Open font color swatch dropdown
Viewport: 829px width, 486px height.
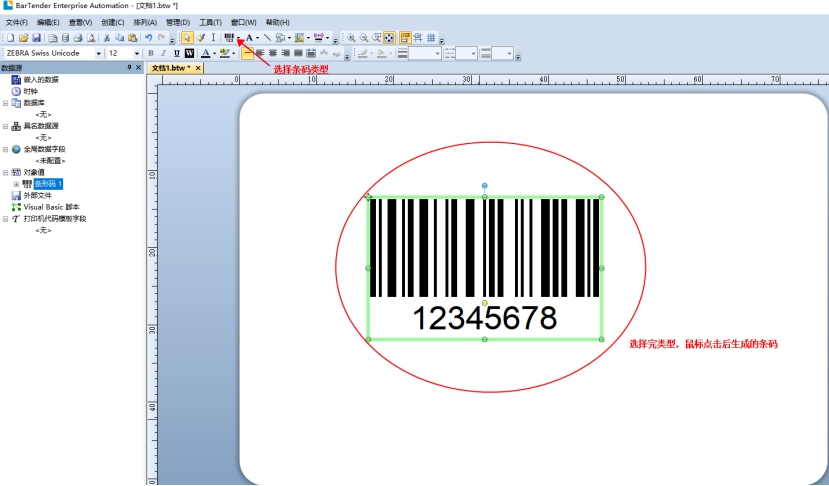[x=213, y=53]
